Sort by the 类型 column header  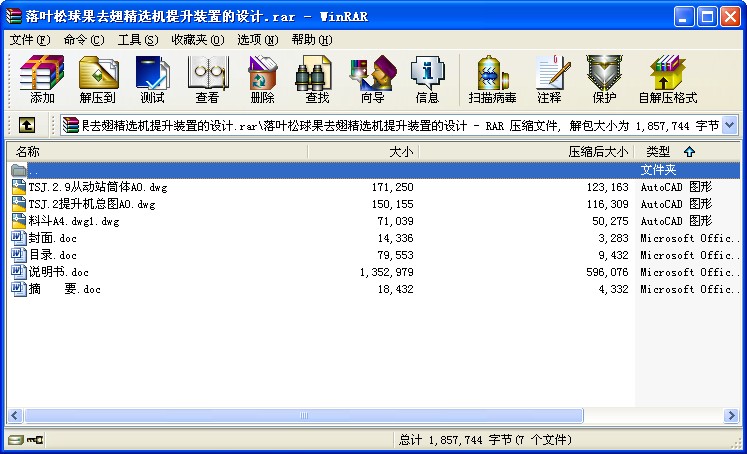point(687,151)
